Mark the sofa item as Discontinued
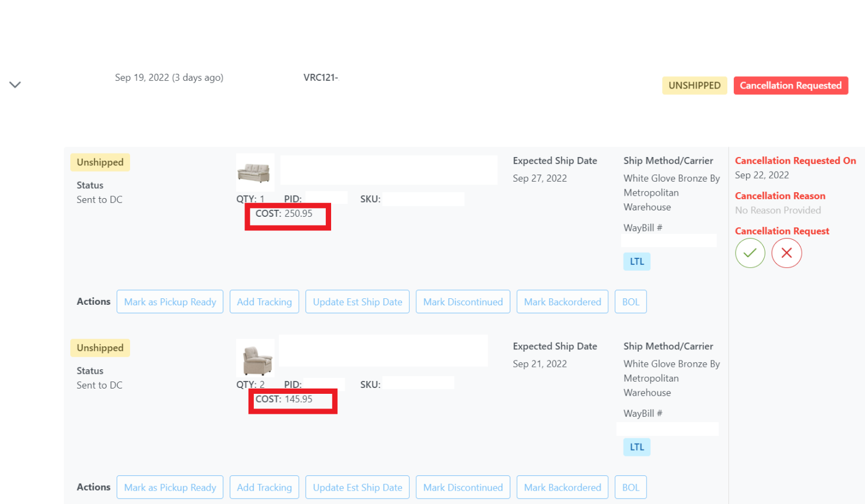The image size is (865, 504). coord(463,302)
